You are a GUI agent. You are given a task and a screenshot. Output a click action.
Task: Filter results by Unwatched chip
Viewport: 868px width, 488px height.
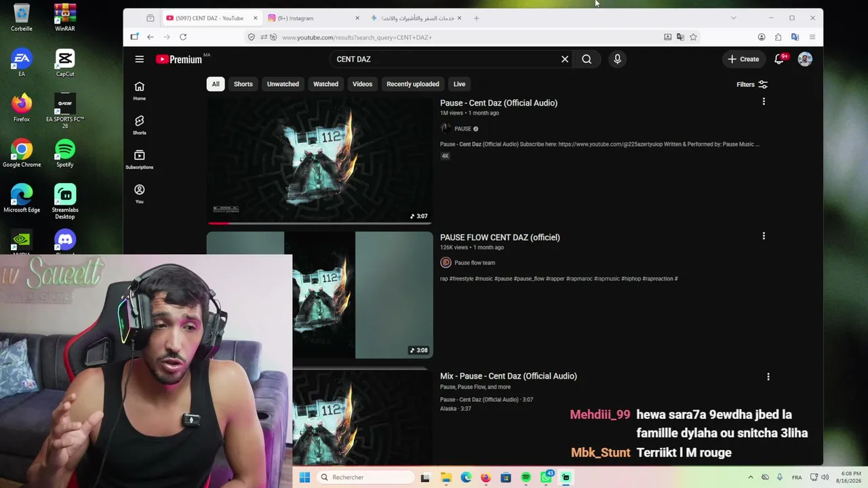(283, 84)
